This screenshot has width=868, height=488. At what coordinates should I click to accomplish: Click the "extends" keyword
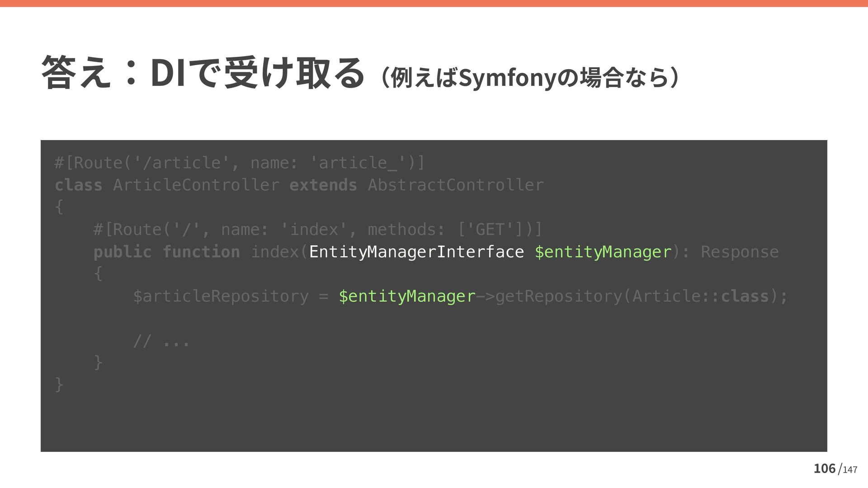pyautogui.click(x=323, y=185)
